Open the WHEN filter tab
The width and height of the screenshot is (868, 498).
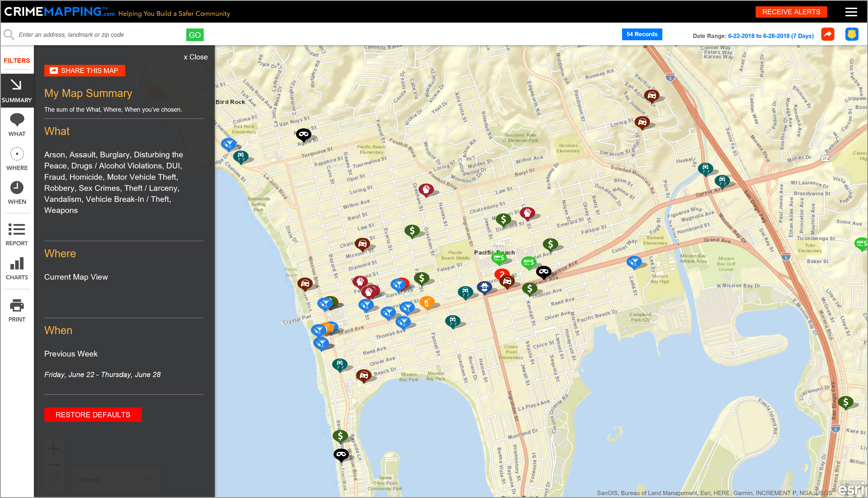click(17, 193)
